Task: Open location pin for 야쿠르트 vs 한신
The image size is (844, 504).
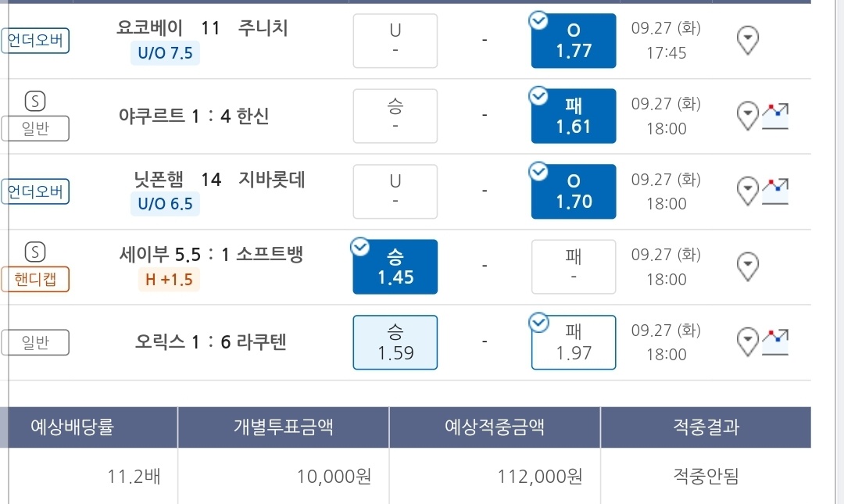Action: [748, 116]
